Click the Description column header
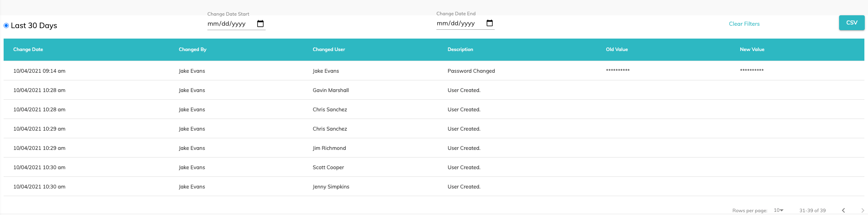The width and height of the screenshot is (868, 215). coord(460,49)
